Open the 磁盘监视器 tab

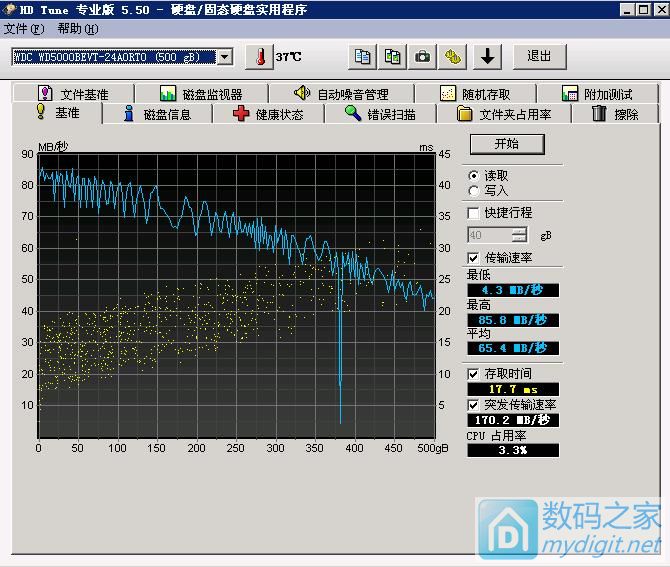point(201,94)
